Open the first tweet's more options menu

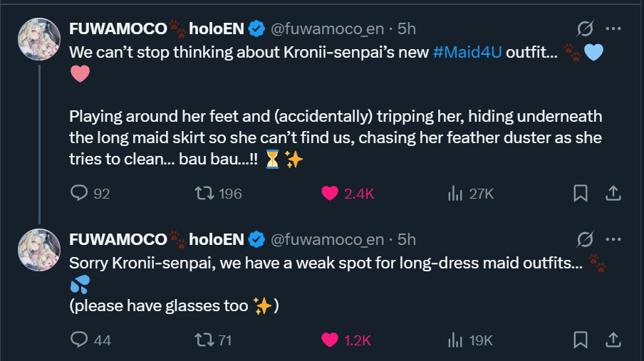(612, 28)
